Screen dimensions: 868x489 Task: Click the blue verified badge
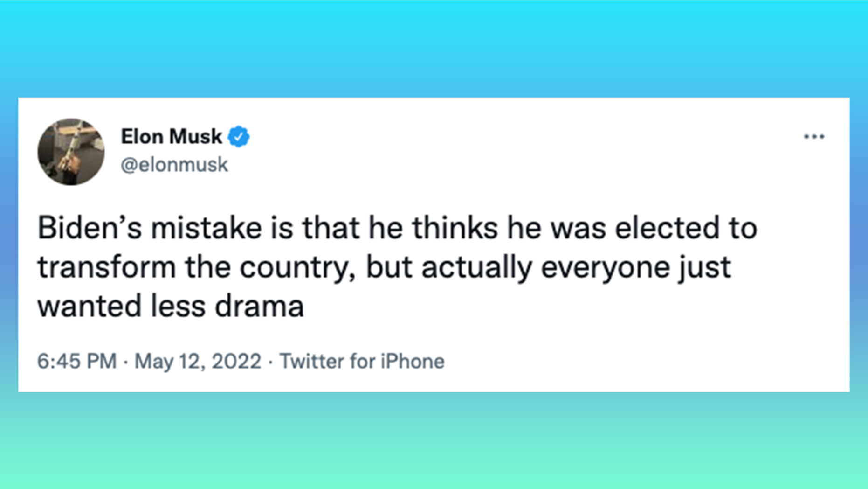(239, 137)
